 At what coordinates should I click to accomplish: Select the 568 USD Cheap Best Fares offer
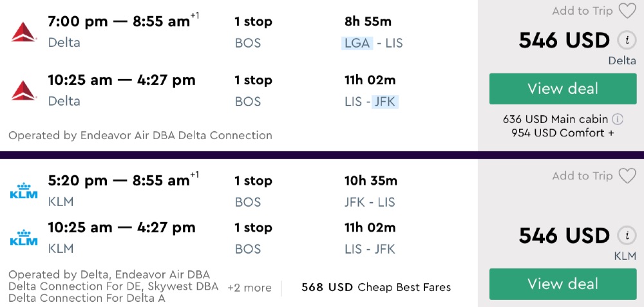coord(376,288)
